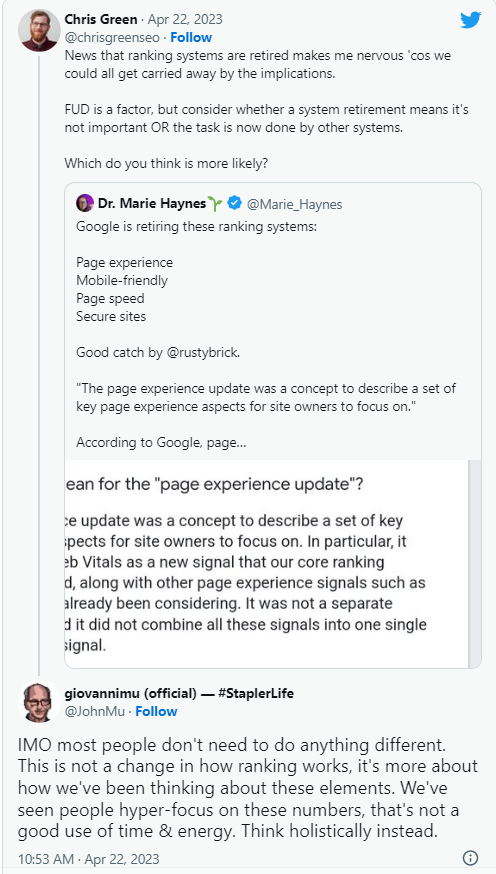
Task: Click the scrollbar in the embedded screenshot
Action: coord(474,564)
